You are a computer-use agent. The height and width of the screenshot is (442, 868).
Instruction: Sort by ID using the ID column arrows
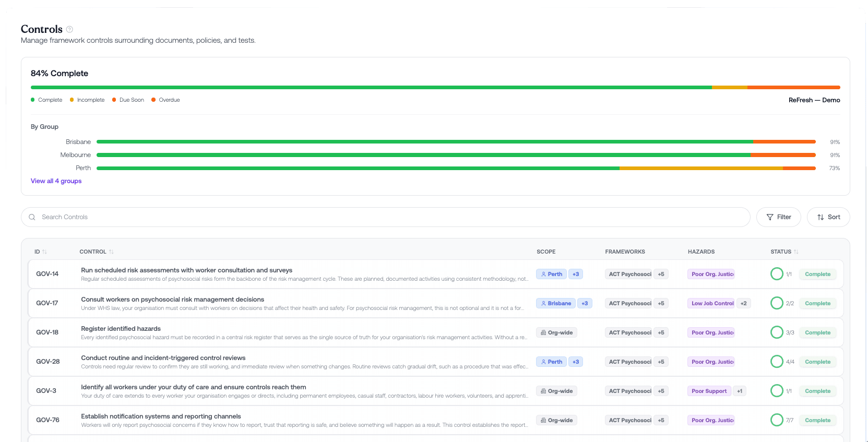(x=44, y=252)
